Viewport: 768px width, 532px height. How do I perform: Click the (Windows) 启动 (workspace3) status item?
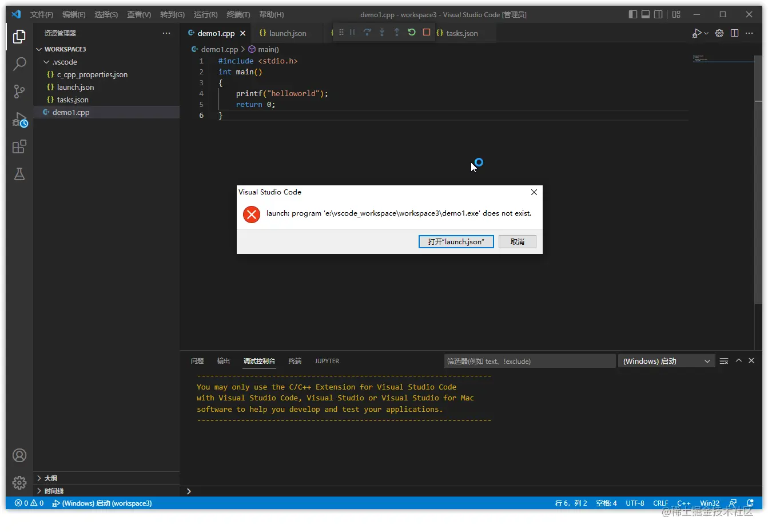102,503
